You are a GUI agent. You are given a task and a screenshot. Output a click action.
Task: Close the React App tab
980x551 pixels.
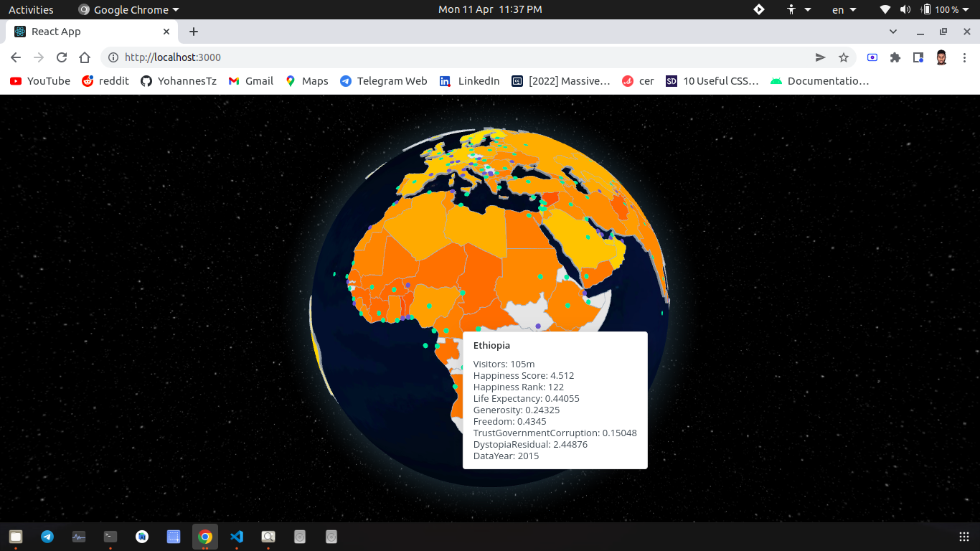tap(166, 32)
